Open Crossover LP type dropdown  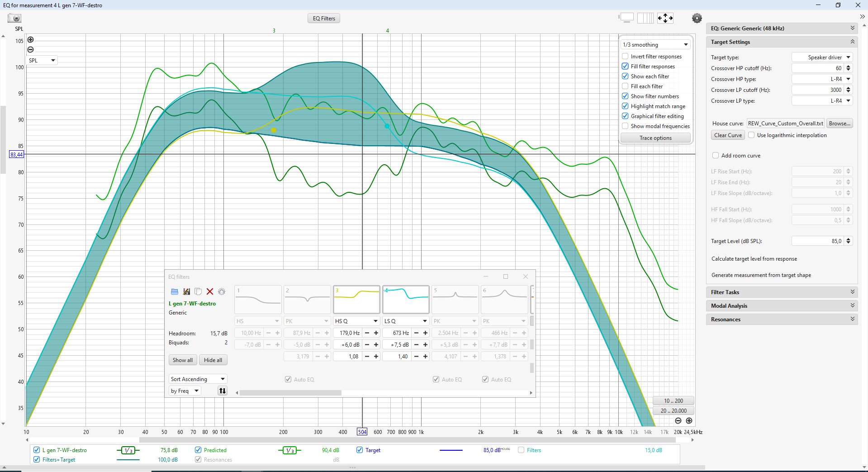822,100
